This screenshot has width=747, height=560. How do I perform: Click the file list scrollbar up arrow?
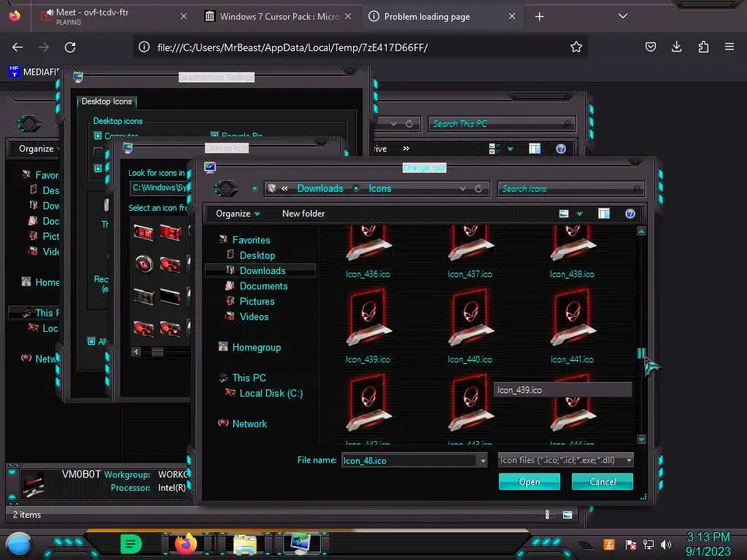(x=641, y=231)
